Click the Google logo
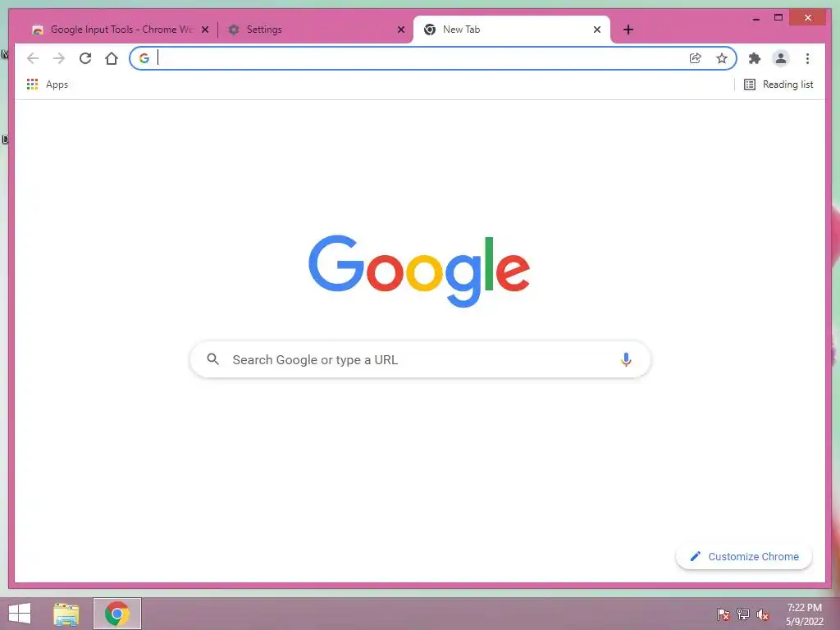The height and width of the screenshot is (630, 840). (x=419, y=271)
